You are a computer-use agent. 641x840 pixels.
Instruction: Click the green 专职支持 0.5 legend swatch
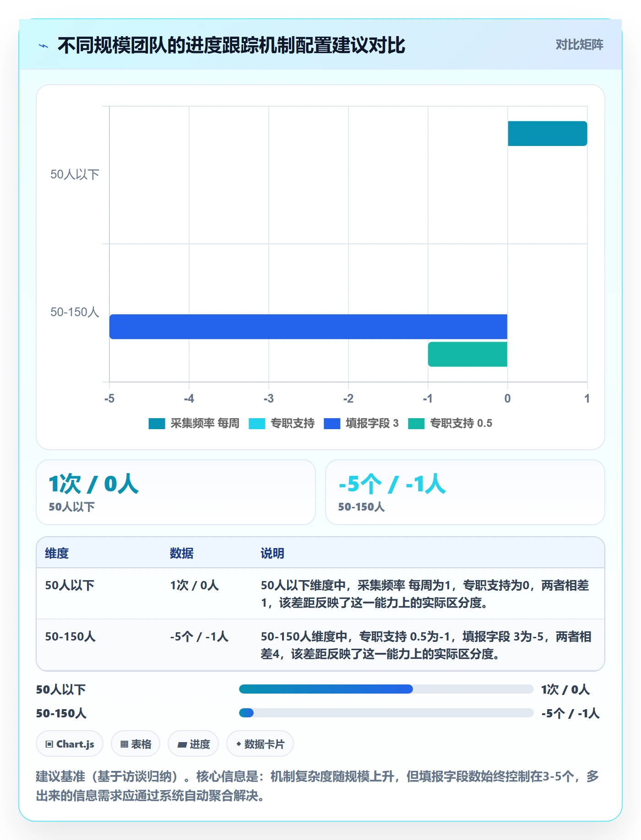point(416,424)
